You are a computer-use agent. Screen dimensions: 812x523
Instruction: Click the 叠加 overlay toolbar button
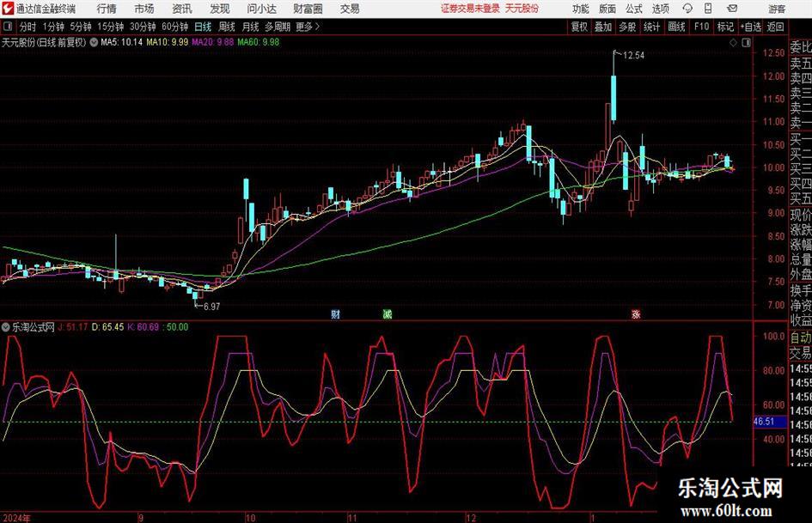point(603,27)
